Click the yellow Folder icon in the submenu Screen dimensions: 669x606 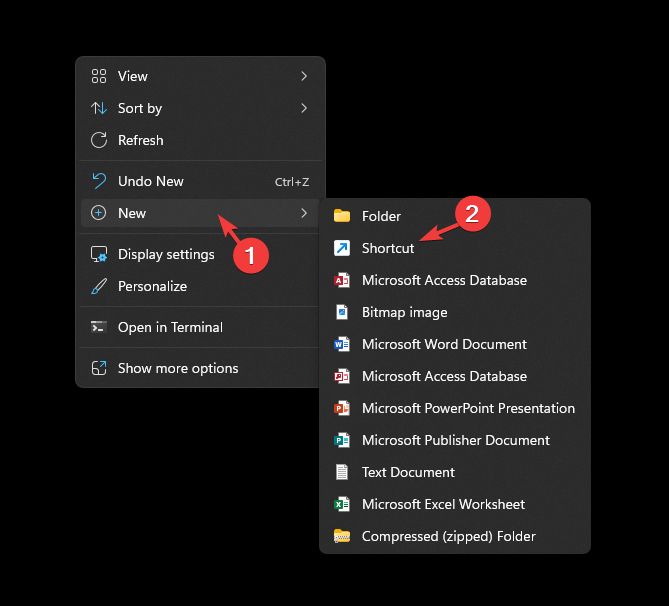pos(342,216)
